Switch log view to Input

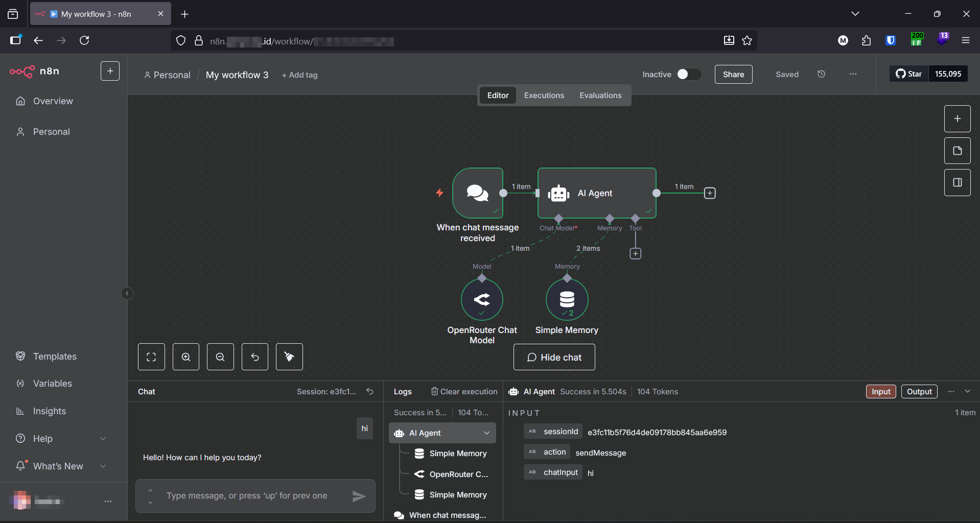click(880, 392)
